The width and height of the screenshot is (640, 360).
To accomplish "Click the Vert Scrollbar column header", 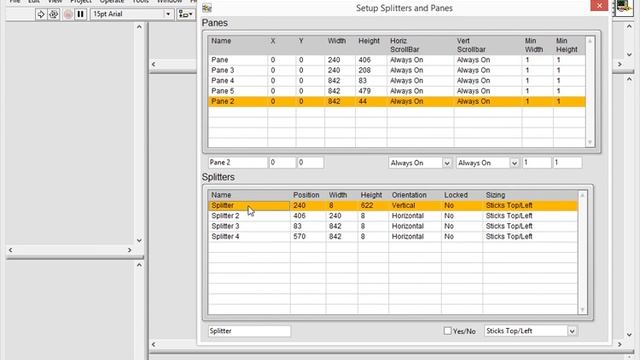I will point(471,45).
